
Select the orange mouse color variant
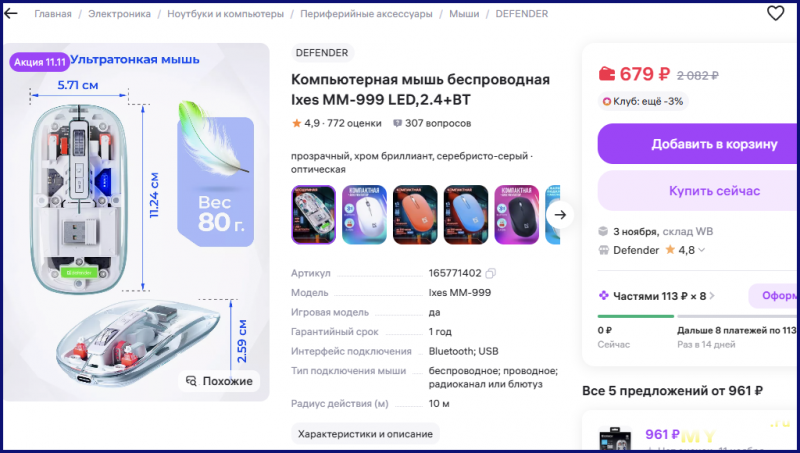click(x=415, y=215)
